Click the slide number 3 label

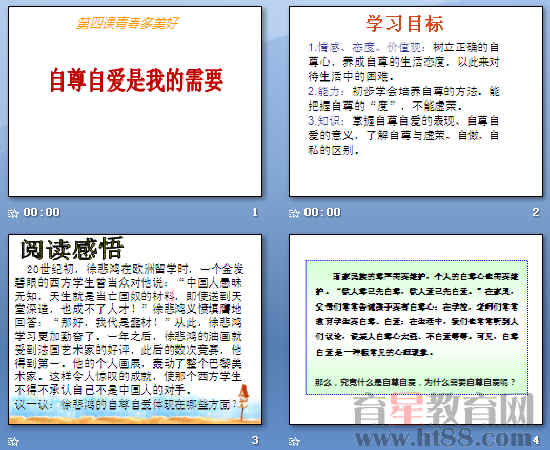[x=255, y=440]
